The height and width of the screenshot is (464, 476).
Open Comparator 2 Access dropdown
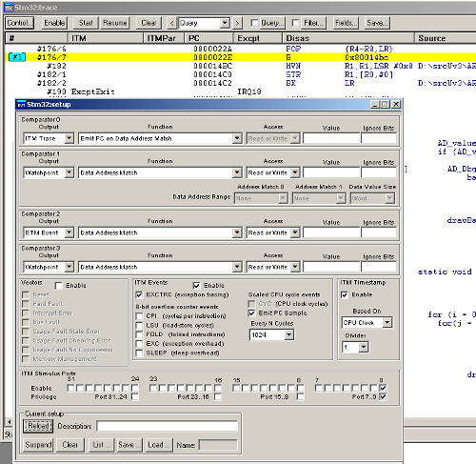pyautogui.click(x=295, y=232)
